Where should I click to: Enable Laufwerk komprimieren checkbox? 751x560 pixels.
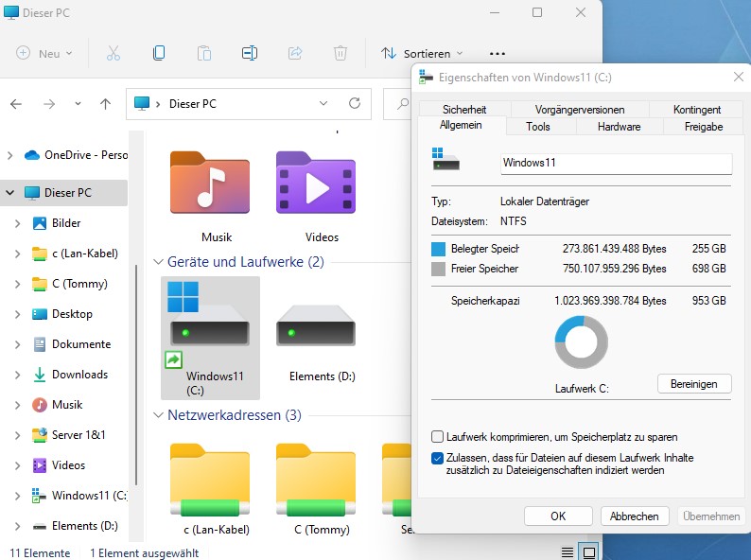[437, 437]
